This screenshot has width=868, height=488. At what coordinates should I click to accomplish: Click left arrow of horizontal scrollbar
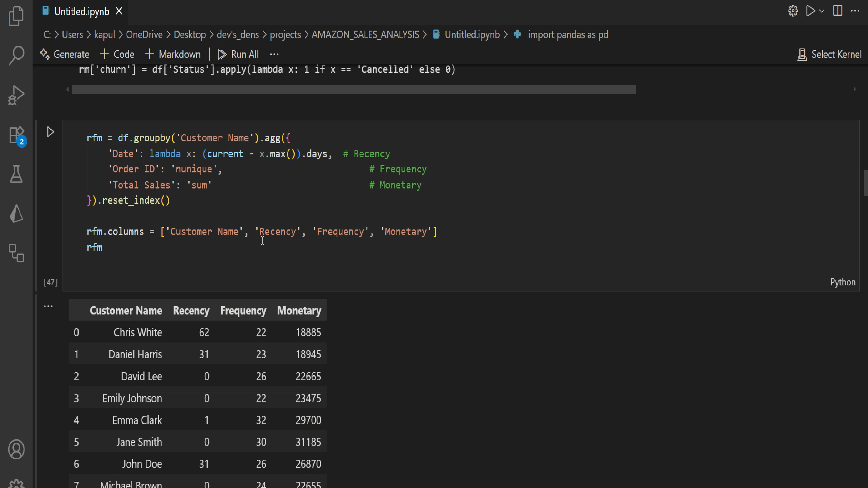click(x=67, y=90)
